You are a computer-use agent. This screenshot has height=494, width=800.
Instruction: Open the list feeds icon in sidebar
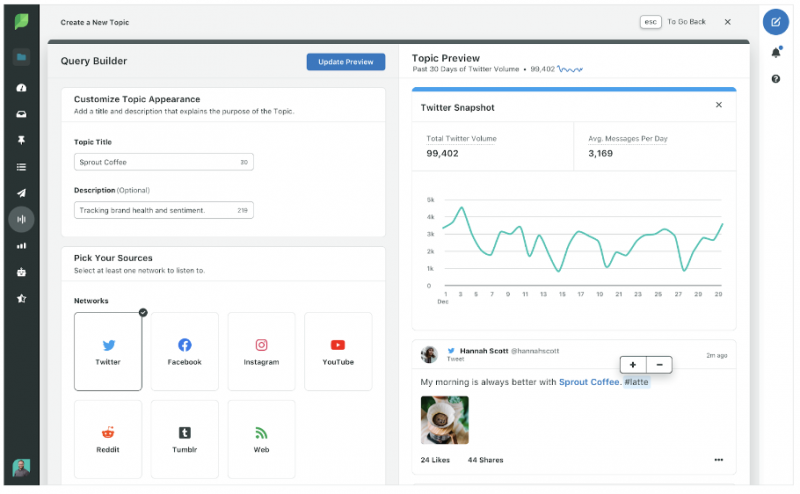click(21, 167)
